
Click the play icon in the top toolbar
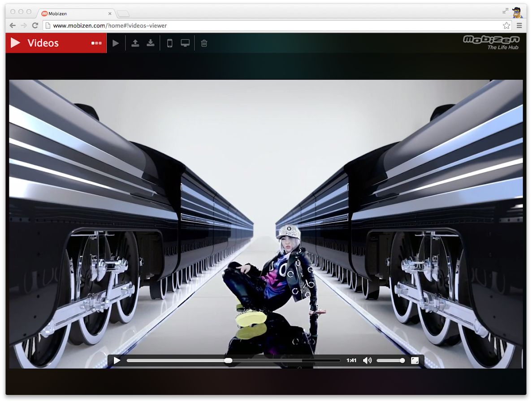click(x=116, y=43)
